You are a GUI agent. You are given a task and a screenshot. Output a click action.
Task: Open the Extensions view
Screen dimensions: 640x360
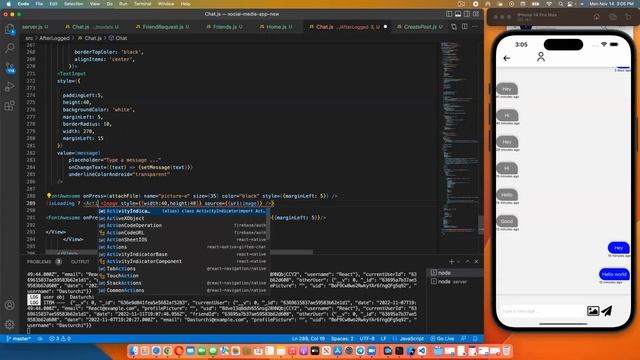[x=9, y=106]
